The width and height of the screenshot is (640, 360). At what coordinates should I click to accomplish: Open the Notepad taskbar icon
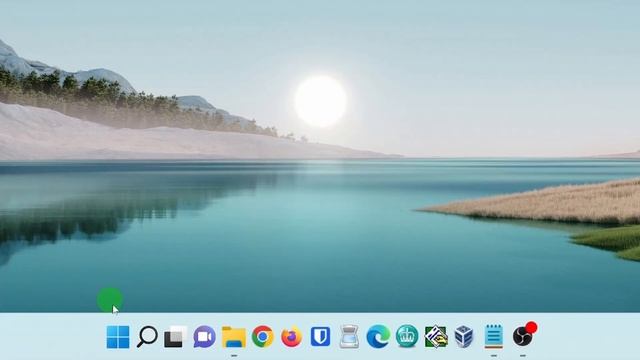coord(493,337)
